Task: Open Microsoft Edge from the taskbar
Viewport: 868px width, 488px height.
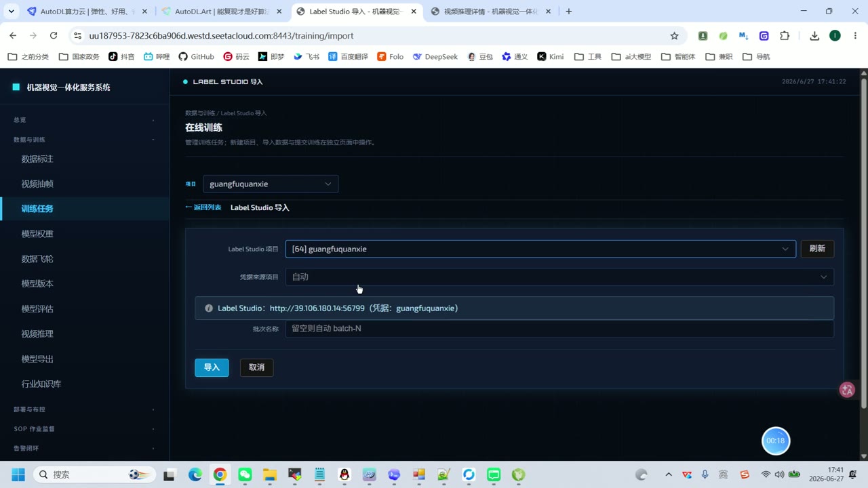Action: tap(195, 474)
